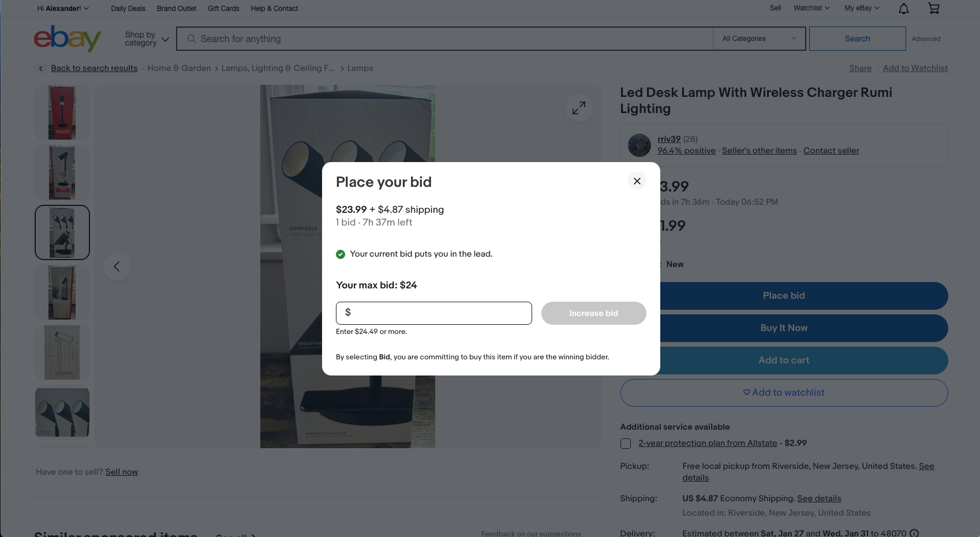Open the Watchlist dropdown in header
Viewport: 980px width, 537px height.
click(x=811, y=8)
